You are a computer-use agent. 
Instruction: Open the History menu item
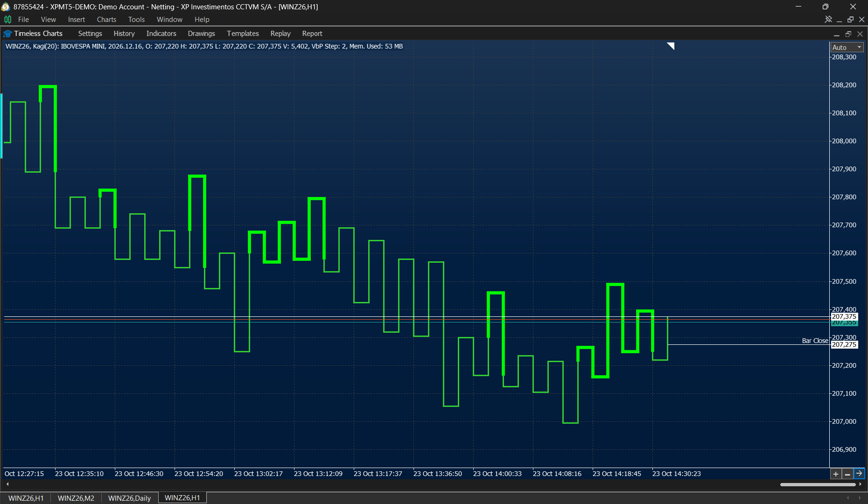[124, 34]
